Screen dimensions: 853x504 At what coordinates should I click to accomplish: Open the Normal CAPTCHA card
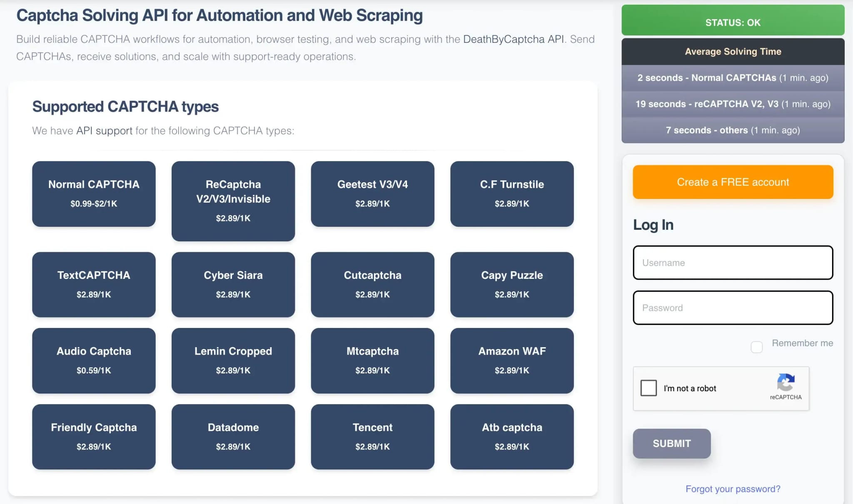[94, 194]
